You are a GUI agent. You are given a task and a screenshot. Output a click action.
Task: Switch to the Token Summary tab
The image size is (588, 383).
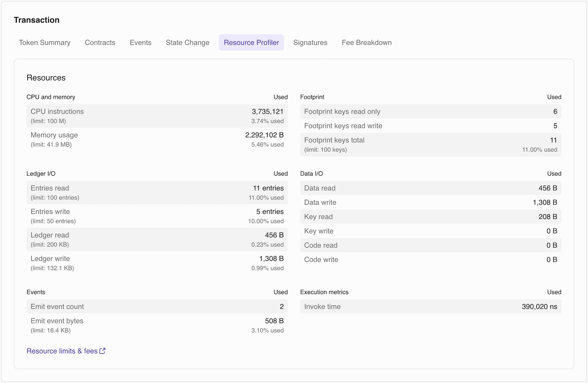click(44, 42)
